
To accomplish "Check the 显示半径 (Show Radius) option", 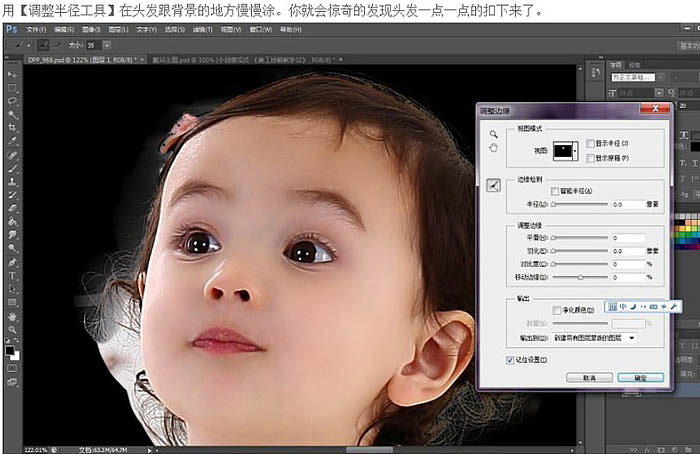I will point(589,143).
